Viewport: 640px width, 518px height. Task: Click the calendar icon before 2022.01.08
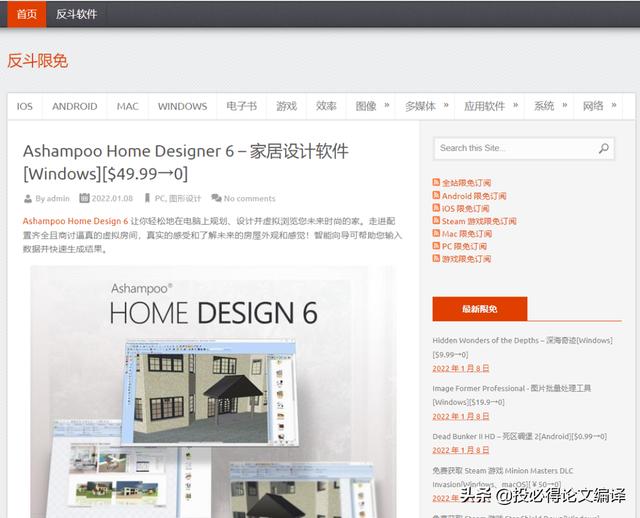coord(84,198)
